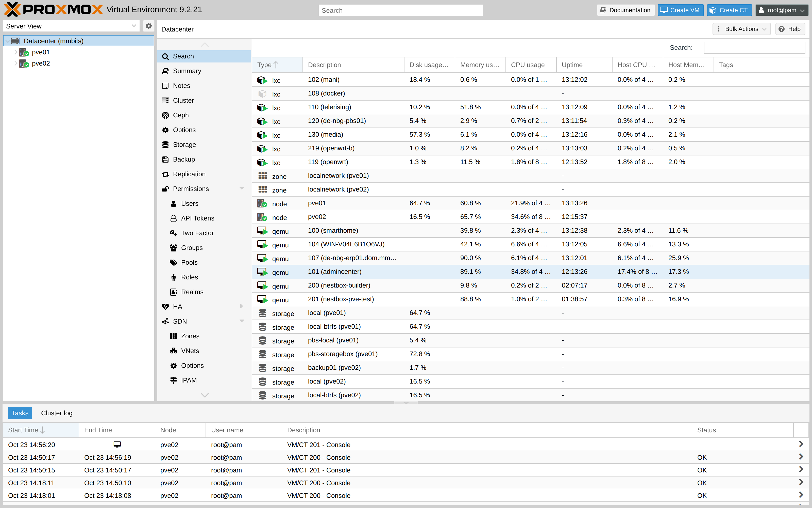Click the API Tokens user icon
812x508 pixels.
click(x=174, y=218)
